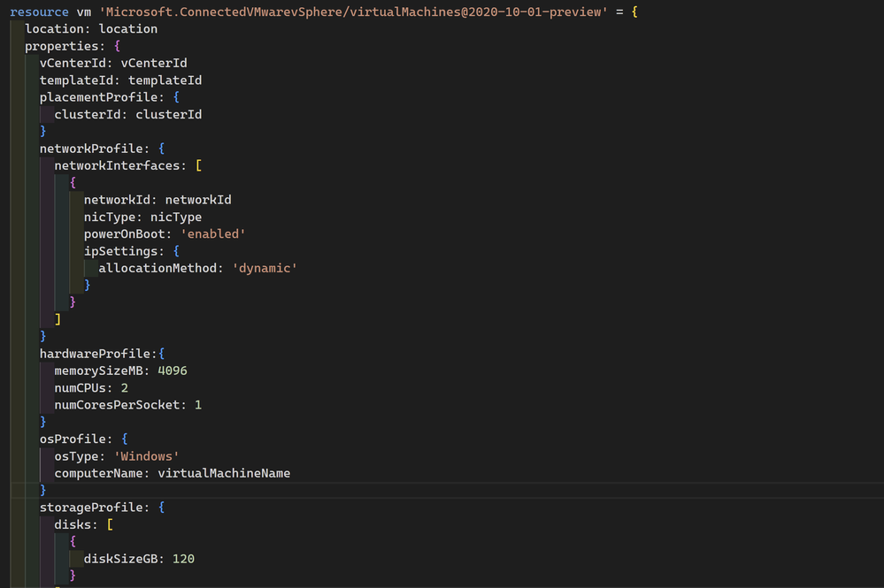Click the 'networkId' property key
The height and width of the screenshot is (588, 884).
(x=117, y=200)
